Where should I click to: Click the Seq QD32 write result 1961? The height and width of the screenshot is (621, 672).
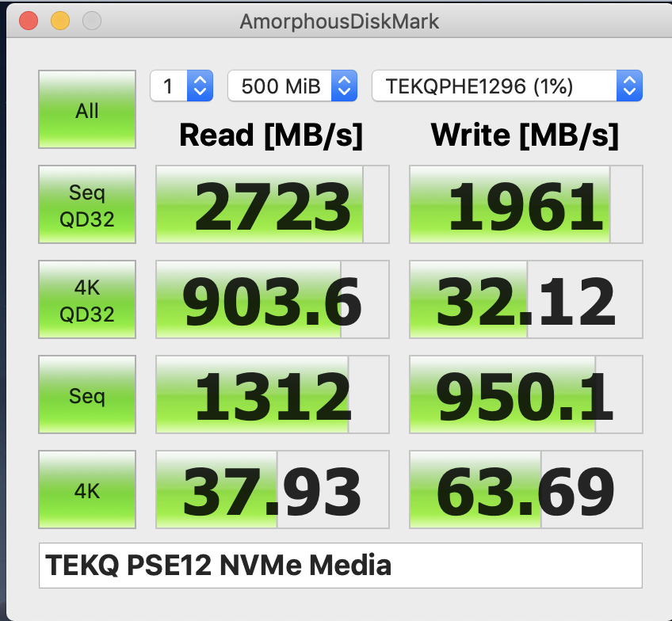tap(526, 204)
